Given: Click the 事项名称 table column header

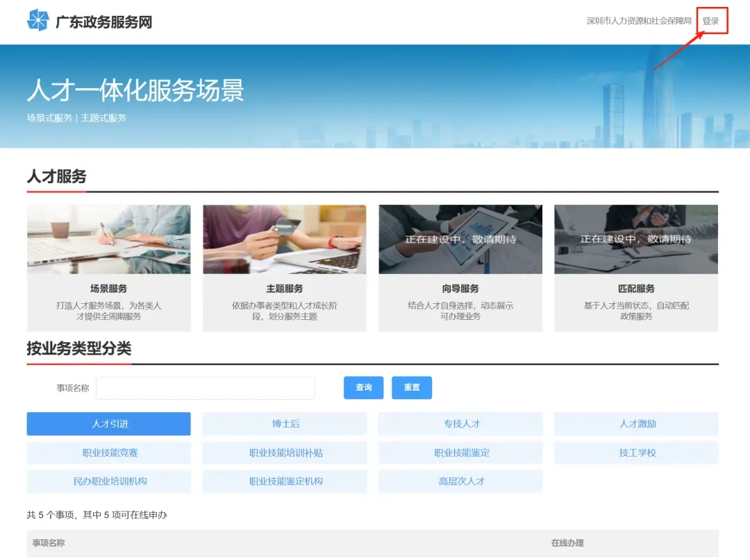Looking at the screenshot, I should point(49,543).
